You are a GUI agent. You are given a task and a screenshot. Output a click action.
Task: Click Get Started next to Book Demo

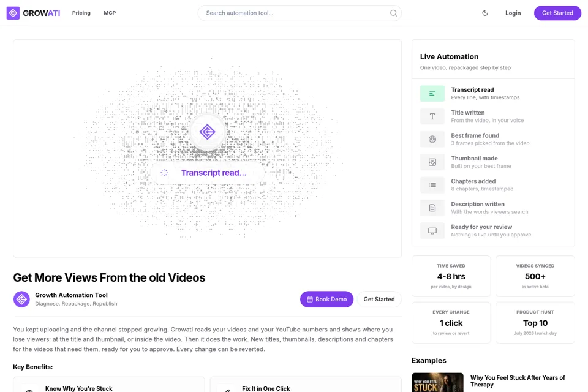click(x=379, y=300)
